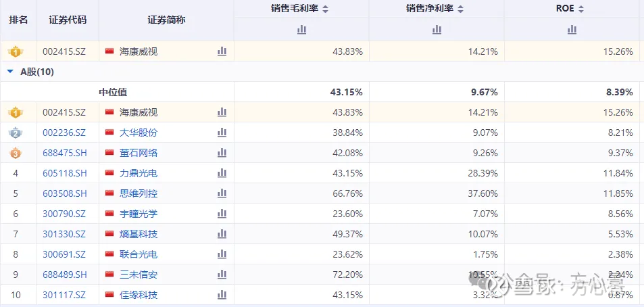Select 思维列控 gross margin 66.76%
Viewport: 644px width, 307px height.
347,193
